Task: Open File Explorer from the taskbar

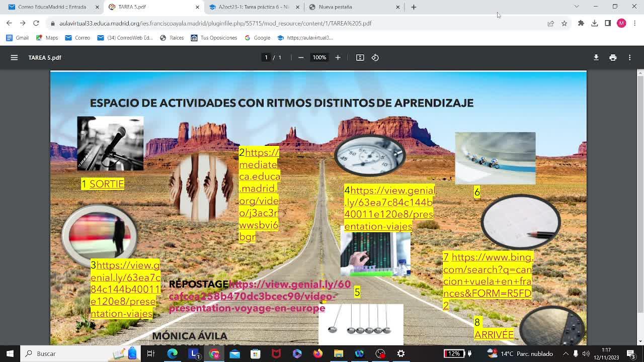Action: (338, 353)
